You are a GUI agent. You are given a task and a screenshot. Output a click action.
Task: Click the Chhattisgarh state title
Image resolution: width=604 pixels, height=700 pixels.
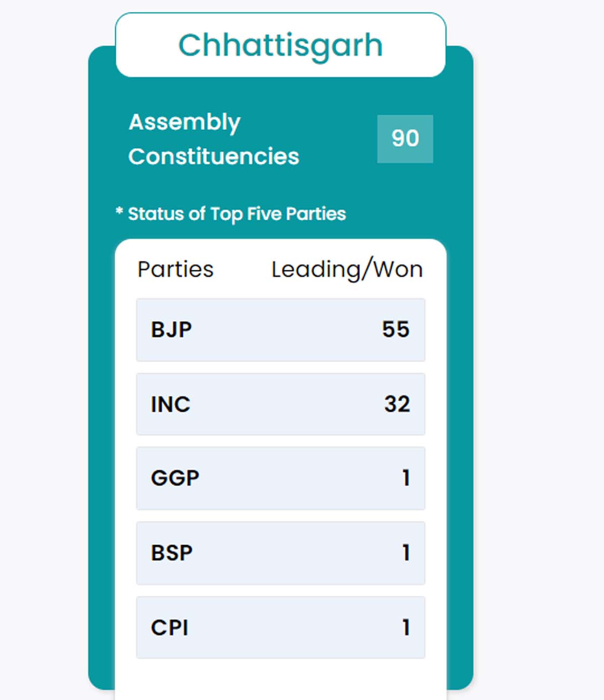[280, 45]
